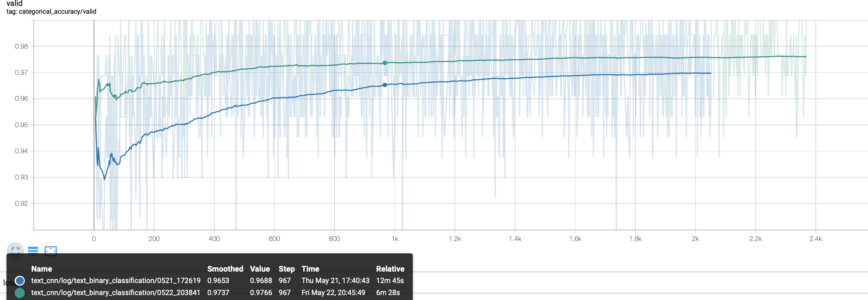Toggle y-axis log scale icon
Screen dimensions: 868x300
pyautogui.click(x=33, y=251)
